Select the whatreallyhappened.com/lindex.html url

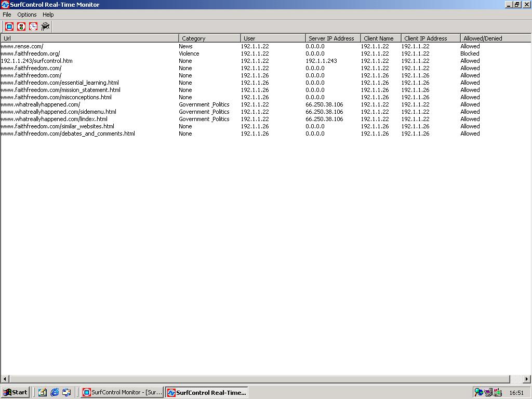coord(54,119)
